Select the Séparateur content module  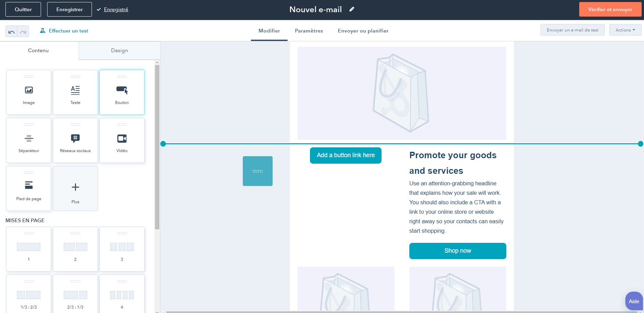point(28,140)
